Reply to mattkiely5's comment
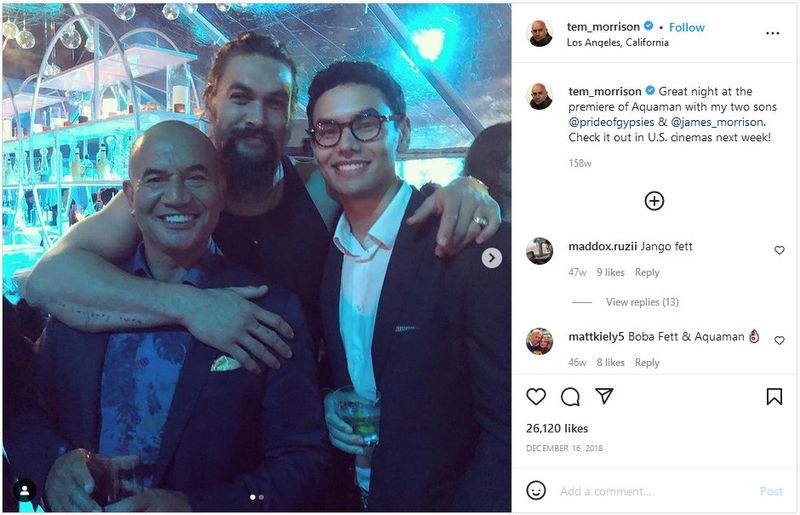 (x=647, y=362)
